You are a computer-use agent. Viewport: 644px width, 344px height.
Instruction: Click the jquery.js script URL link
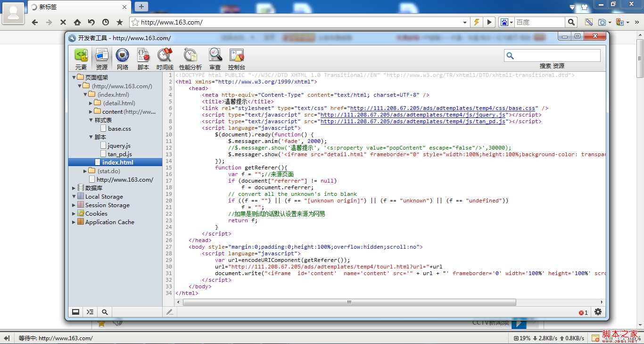pyautogui.click(x=413, y=115)
